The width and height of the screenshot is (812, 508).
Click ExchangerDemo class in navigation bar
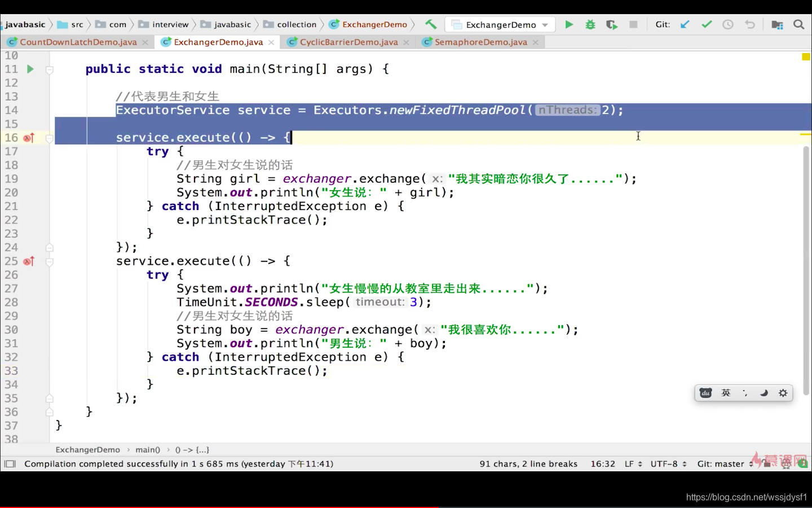pos(369,24)
